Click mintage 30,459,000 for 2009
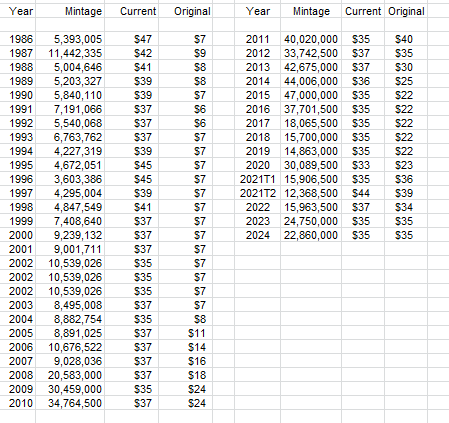 tap(70, 389)
